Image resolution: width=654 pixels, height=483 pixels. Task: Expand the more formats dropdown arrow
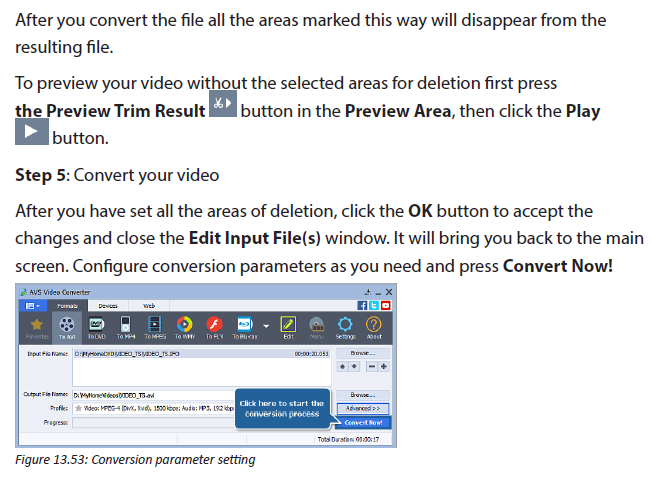(x=266, y=326)
